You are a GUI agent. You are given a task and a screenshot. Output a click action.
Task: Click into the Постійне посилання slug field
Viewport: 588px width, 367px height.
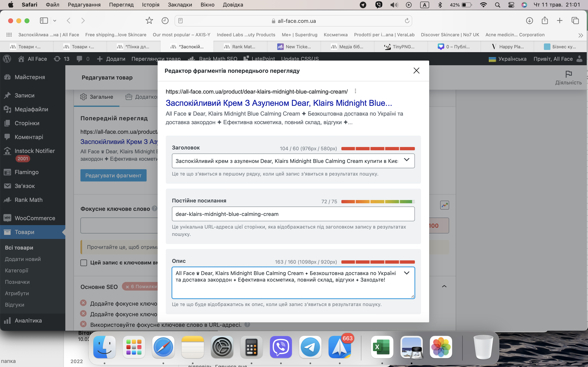tap(293, 214)
